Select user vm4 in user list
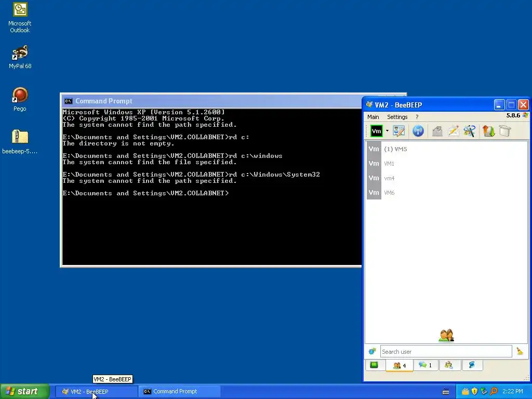532x399 pixels. 447,178
